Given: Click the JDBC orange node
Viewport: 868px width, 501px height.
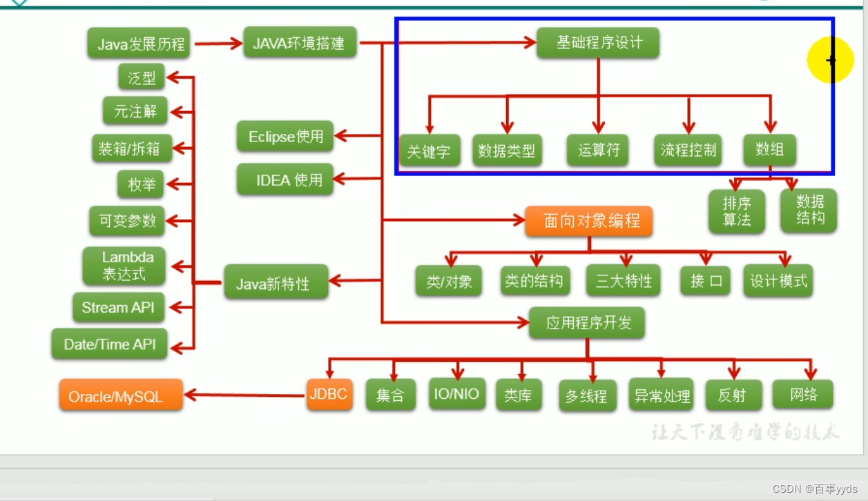Looking at the screenshot, I should 329,394.
